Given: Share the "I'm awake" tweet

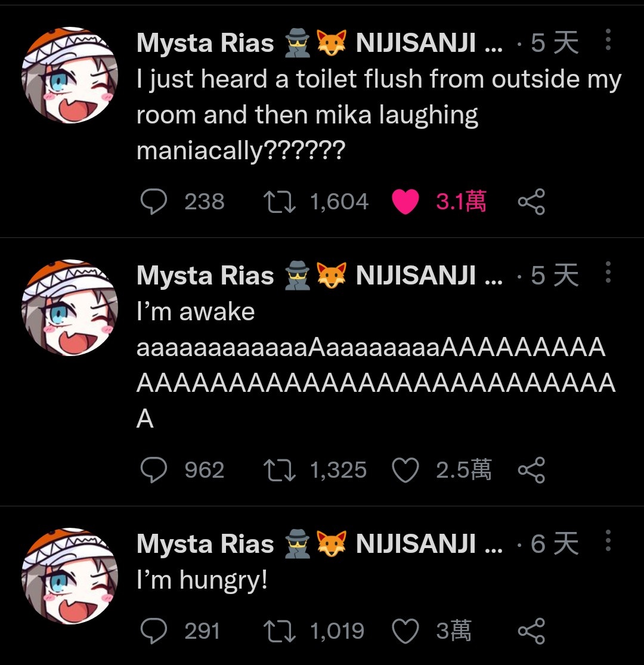Looking at the screenshot, I should point(531,471).
